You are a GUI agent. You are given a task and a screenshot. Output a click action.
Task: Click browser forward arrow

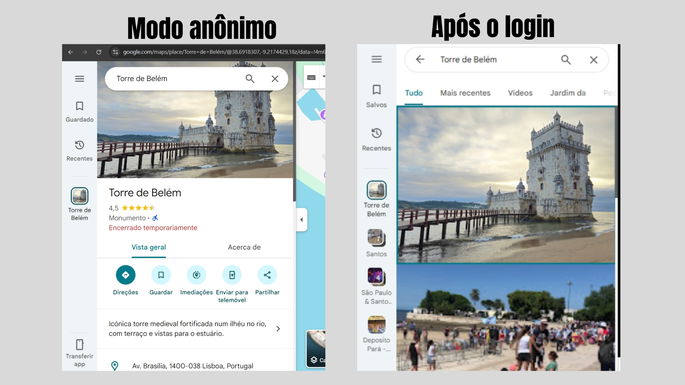(x=85, y=52)
